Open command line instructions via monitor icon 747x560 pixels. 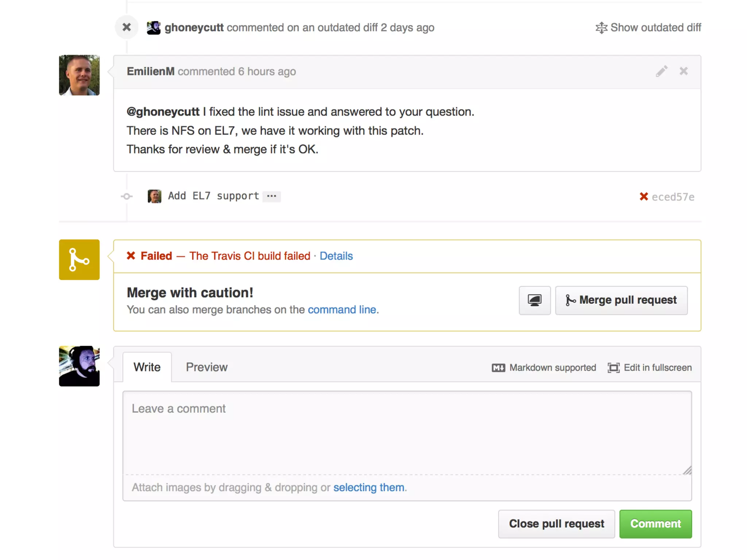click(534, 300)
